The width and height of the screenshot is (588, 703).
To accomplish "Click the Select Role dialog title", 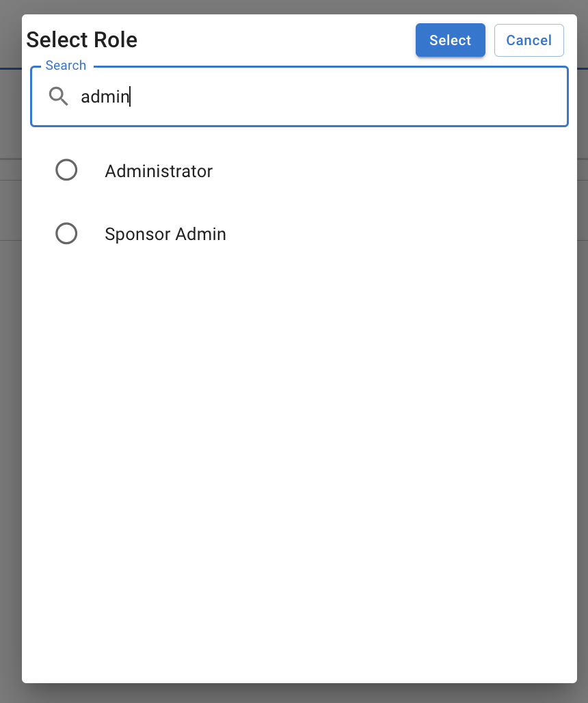I will point(82,40).
